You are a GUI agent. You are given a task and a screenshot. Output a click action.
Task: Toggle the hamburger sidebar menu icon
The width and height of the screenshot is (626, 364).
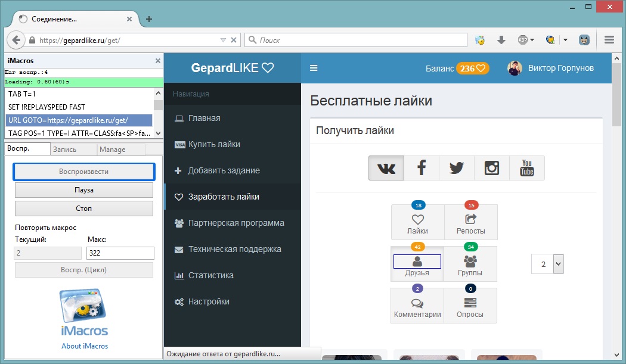(x=314, y=69)
